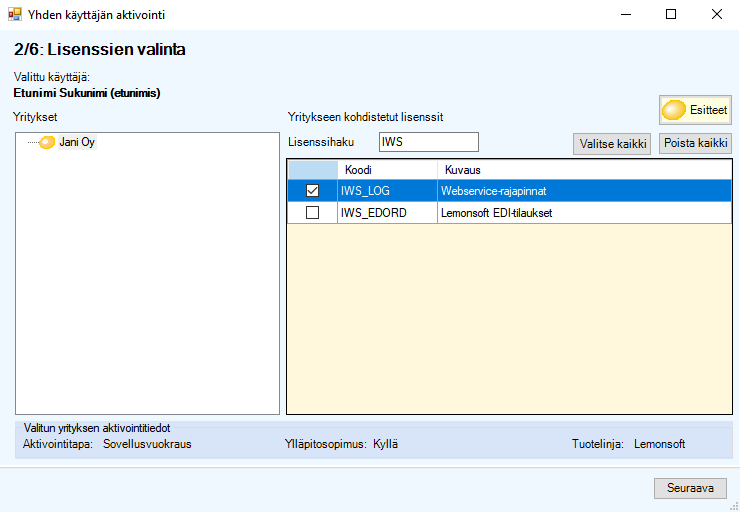Select Jani Oy company name in tree
The height and width of the screenshot is (512, 740).
click(77, 143)
